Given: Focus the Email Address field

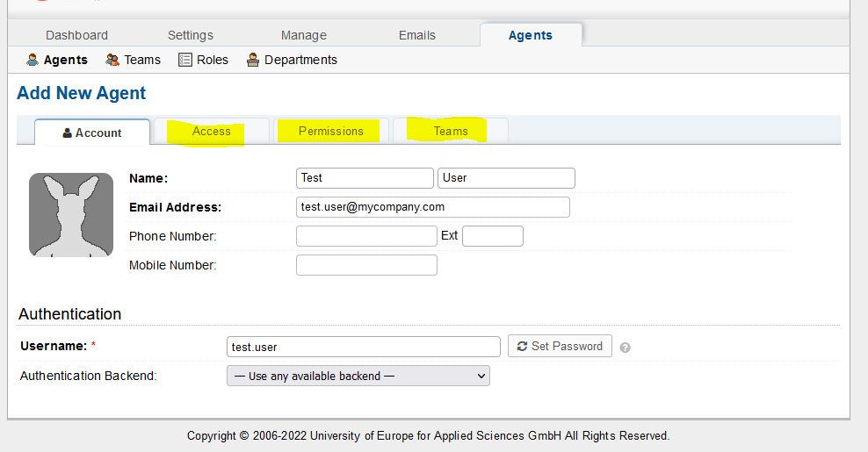Looking at the screenshot, I should click(433, 207).
